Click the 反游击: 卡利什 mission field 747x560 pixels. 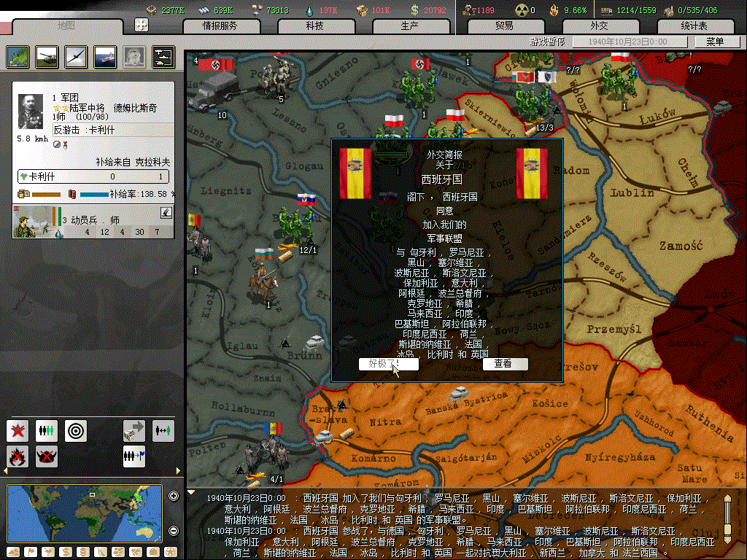click(x=113, y=130)
